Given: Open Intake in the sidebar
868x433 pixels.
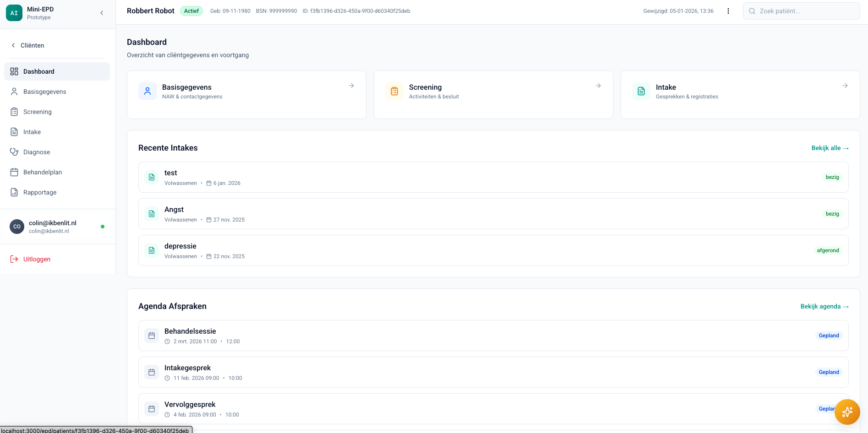Looking at the screenshot, I should 57,132.
